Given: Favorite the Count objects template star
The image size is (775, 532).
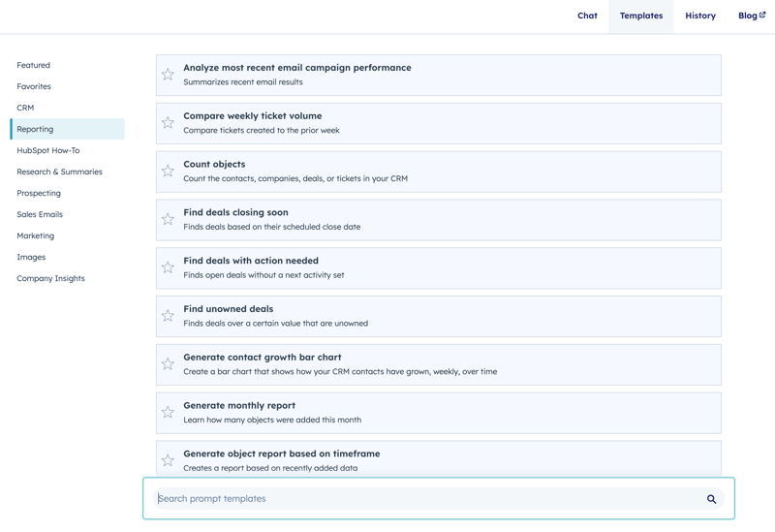Looking at the screenshot, I should [168, 171].
